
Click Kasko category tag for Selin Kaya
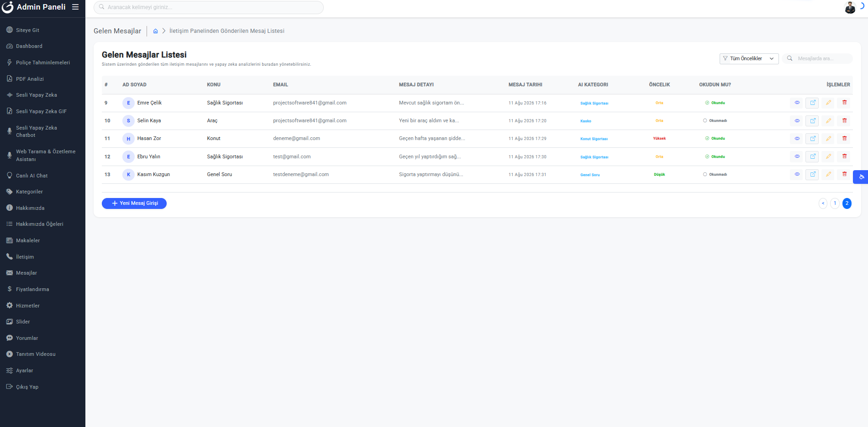586,121
